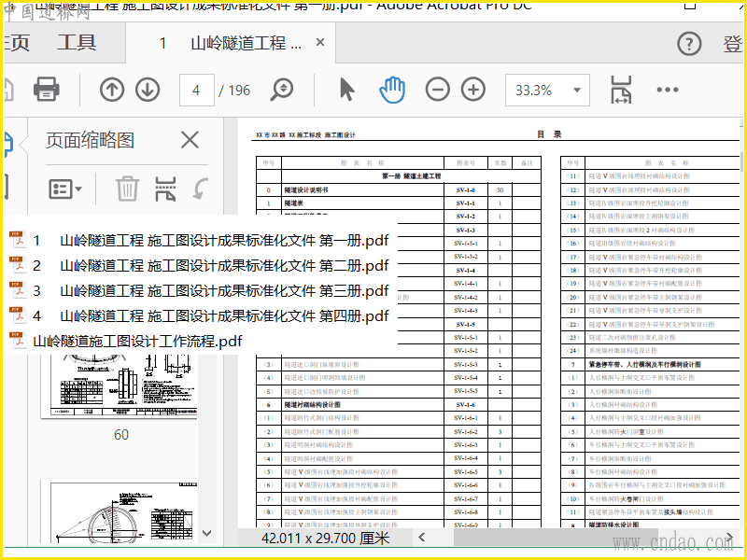Open more tools ellipsis menu

coord(668,90)
